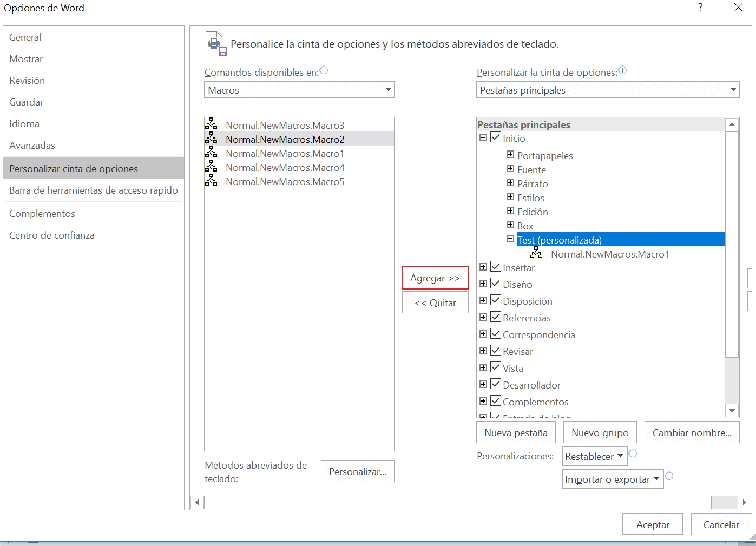The image size is (756, 546).
Task: Expand the Edición group
Action: click(510, 210)
